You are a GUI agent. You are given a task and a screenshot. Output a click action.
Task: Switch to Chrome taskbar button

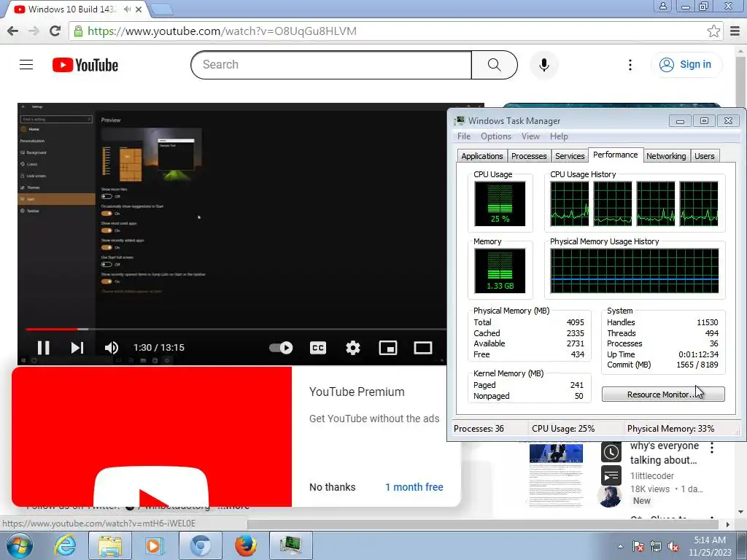point(200,545)
